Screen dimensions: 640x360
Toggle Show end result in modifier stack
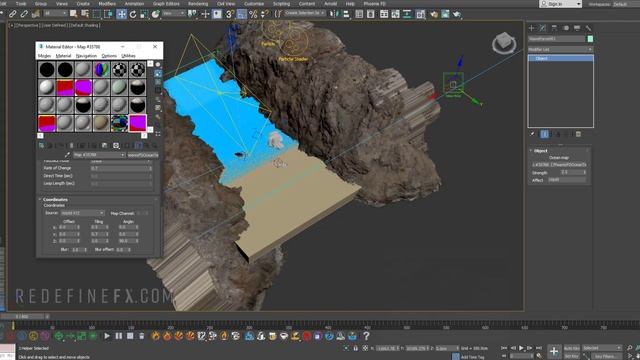(544, 134)
